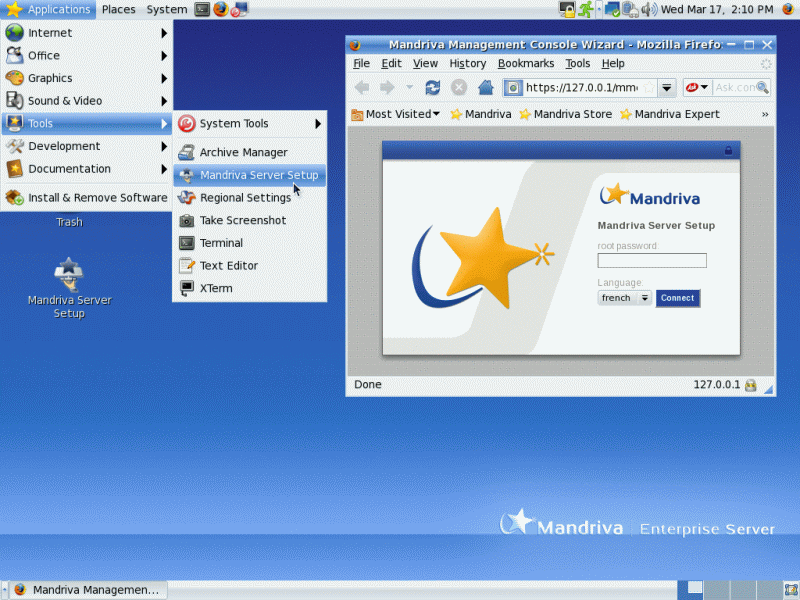The height and width of the screenshot is (600, 800).
Task: Click the volume icon in the panel
Action: tap(648, 8)
